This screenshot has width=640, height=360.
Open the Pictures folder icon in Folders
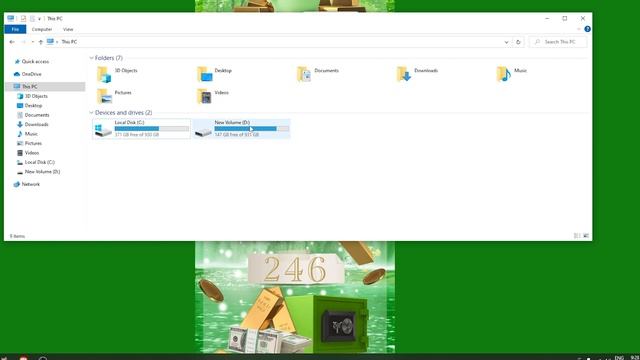(104, 96)
